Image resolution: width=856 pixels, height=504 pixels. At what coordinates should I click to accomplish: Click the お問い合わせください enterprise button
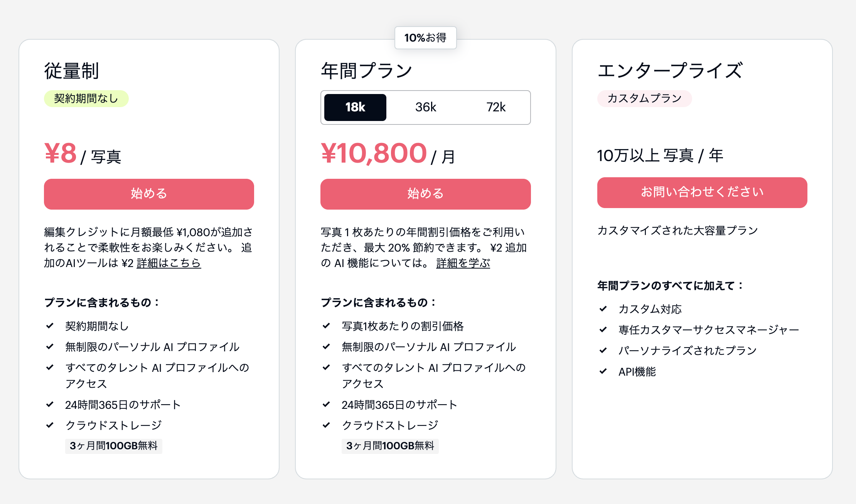(702, 192)
